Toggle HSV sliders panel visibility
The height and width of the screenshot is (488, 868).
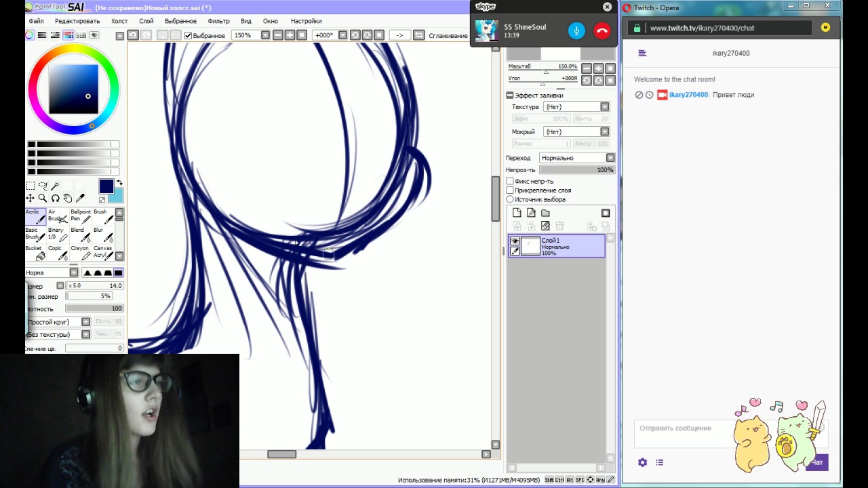[x=55, y=35]
